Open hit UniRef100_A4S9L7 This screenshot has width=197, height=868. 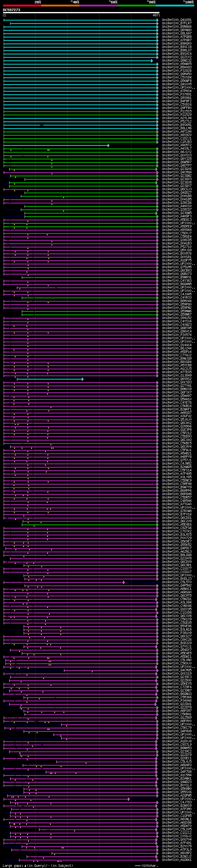[176, 149]
